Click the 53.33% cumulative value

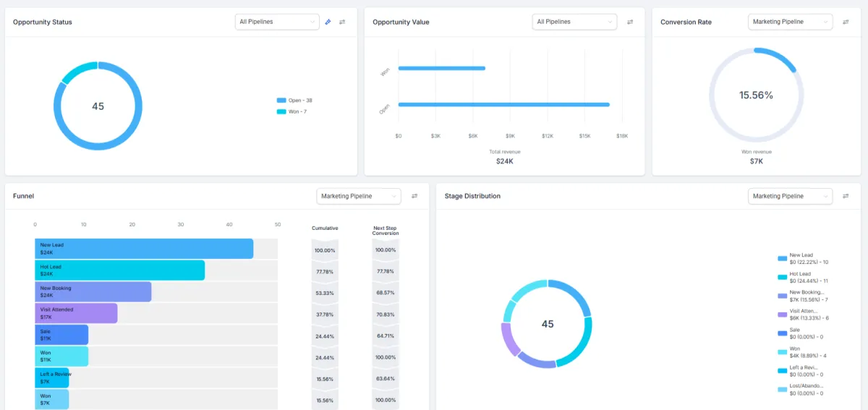[325, 293]
